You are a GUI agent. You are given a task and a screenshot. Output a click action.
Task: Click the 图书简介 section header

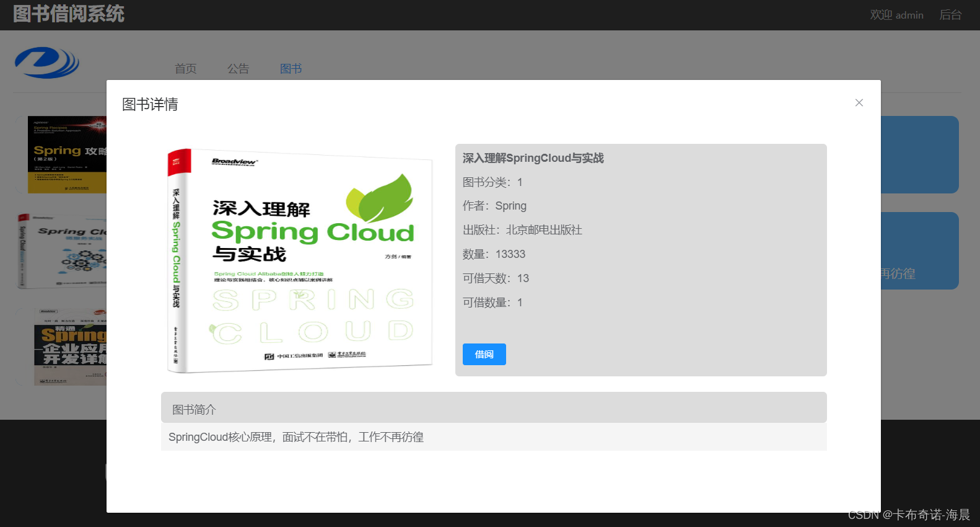coord(494,407)
